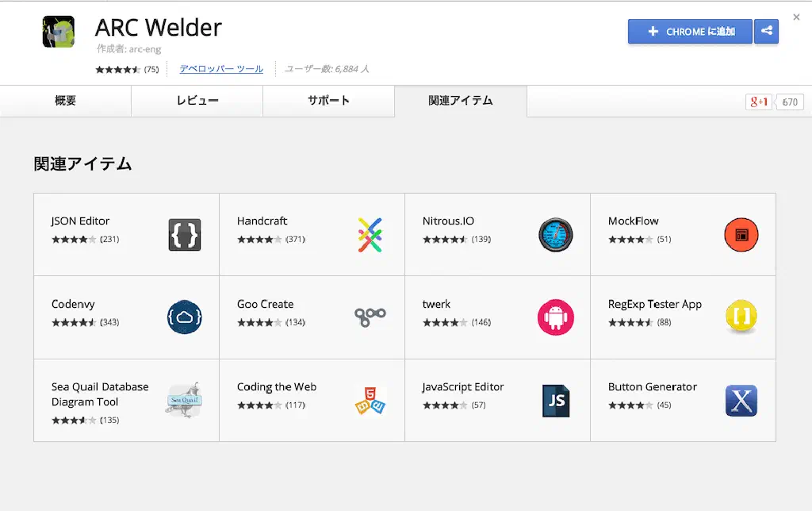Click the Sea Quail logo thumbnail
Image resolution: width=812 pixels, height=511 pixels.
(x=184, y=401)
